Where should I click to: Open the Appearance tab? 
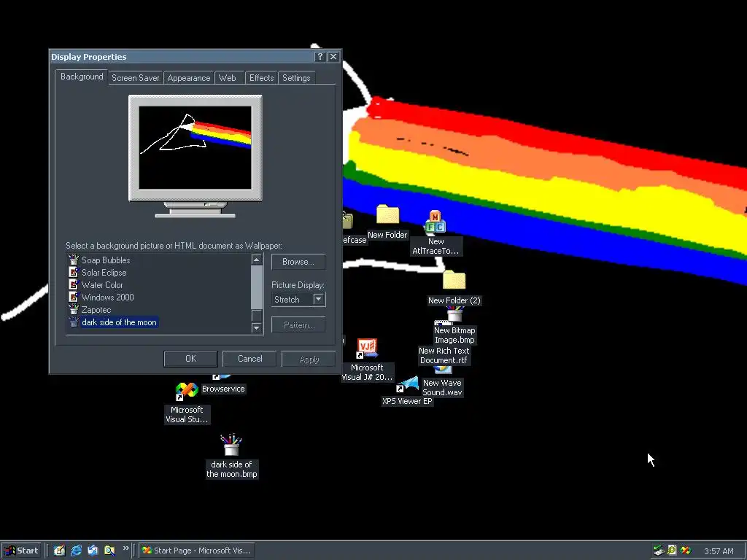[189, 77]
